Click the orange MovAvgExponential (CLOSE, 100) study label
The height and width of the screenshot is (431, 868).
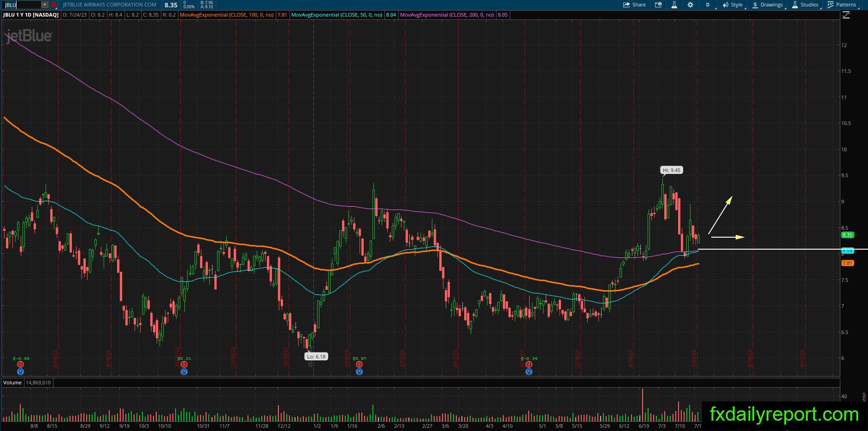[227, 15]
